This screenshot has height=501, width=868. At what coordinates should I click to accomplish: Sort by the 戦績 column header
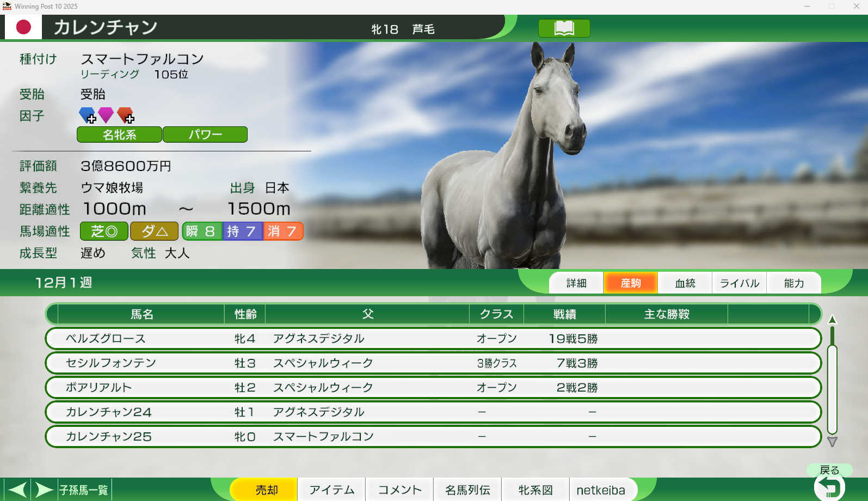click(565, 314)
